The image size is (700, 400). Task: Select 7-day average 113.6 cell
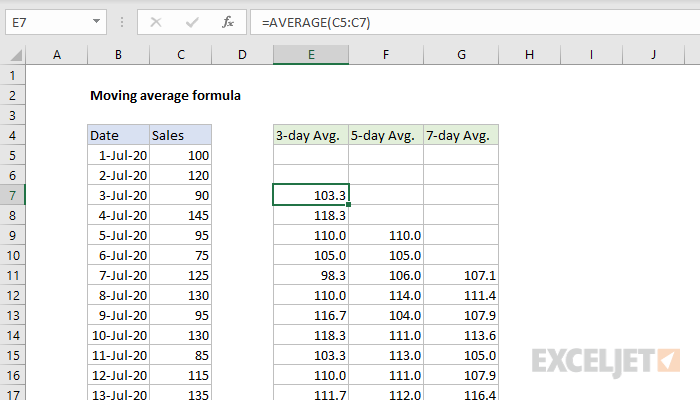pyautogui.click(x=461, y=335)
